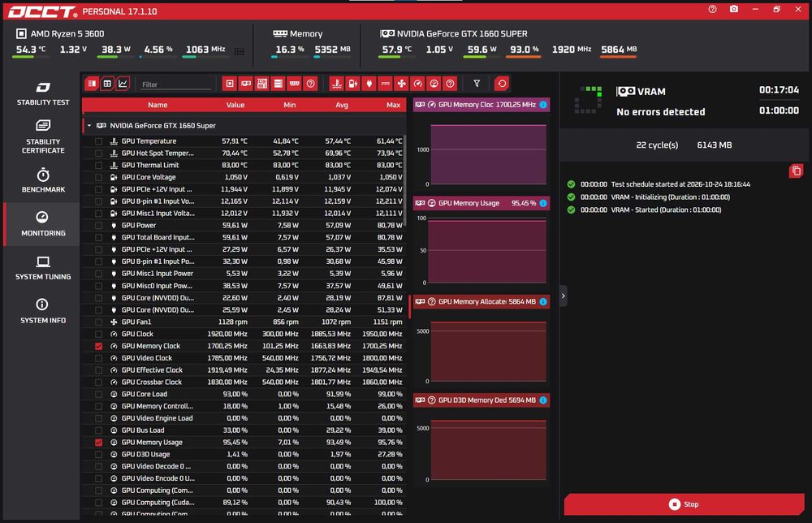Collapse the NVIDIA GeForce GTX 1660 Super group
Screen dimensions: 812x523
(x=89, y=126)
